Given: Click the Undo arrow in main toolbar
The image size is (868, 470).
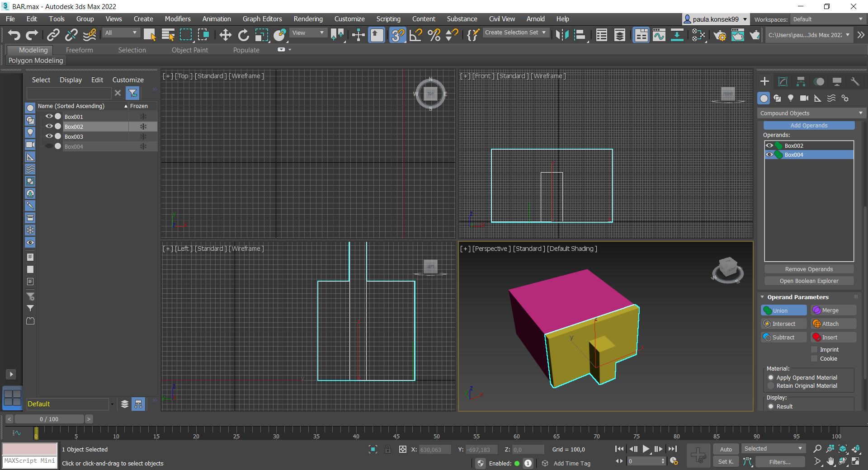Looking at the screenshot, I should click(14, 35).
